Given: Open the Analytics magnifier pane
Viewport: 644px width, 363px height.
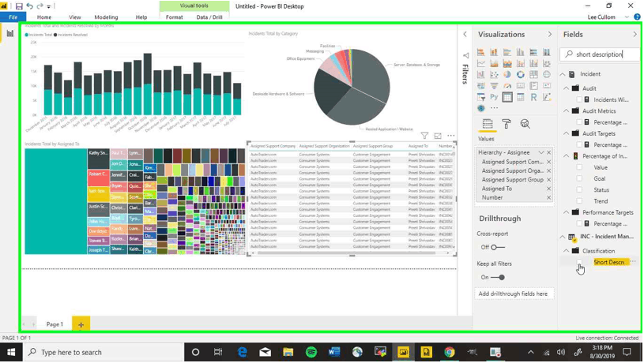Looking at the screenshot, I should click(x=525, y=124).
